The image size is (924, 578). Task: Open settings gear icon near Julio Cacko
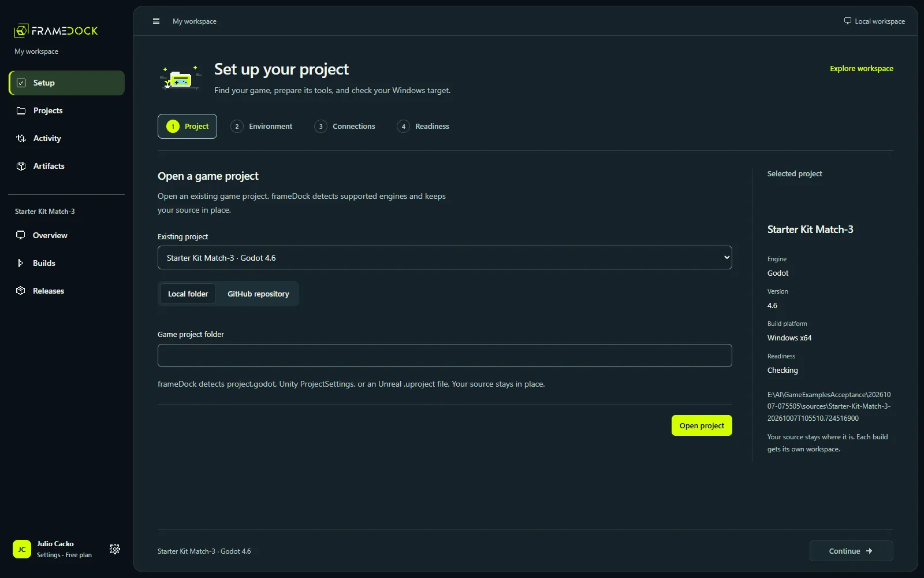(x=115, y=549)
